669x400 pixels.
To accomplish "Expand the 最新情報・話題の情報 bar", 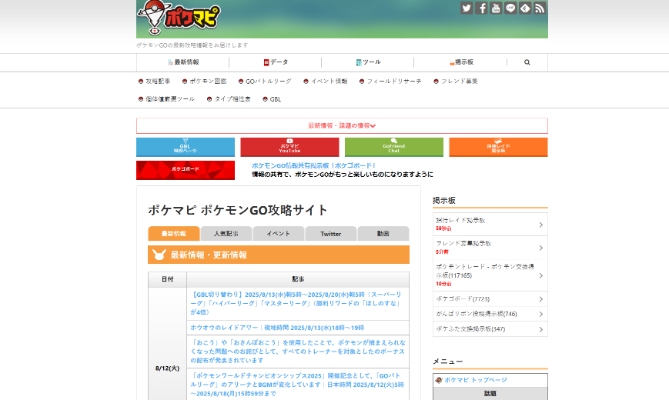I will pyautogui.click(x=342, y=126).
